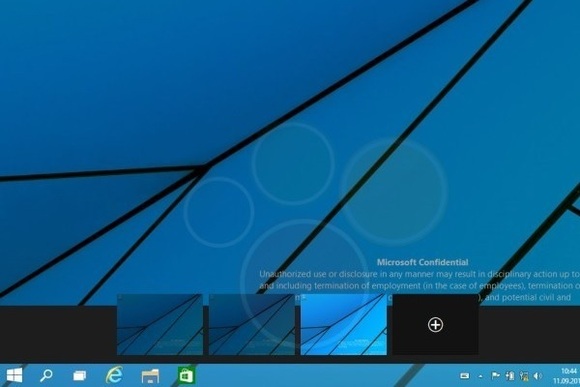The image size is (580, 387).
Task: Switch to the second virtual desktop thumbnail
Action: (252, 324)
